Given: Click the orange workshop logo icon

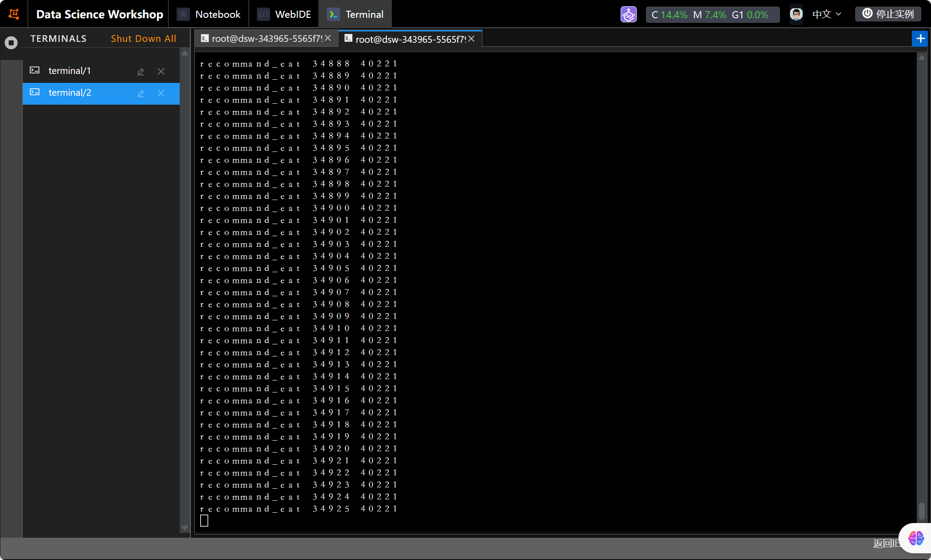Looking at the screenshot, I should [14, 14].
